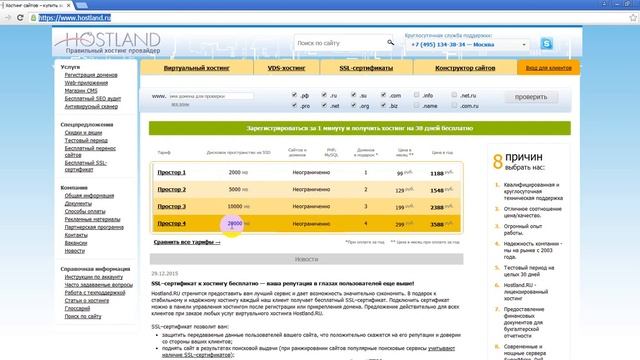
Task: Click the проверить button
Action: (x=531, y=97)
